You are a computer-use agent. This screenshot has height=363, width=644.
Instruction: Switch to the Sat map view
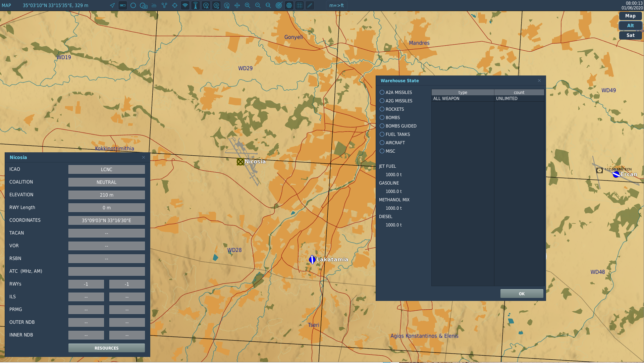pyautogui.click(x=631, y=35)
